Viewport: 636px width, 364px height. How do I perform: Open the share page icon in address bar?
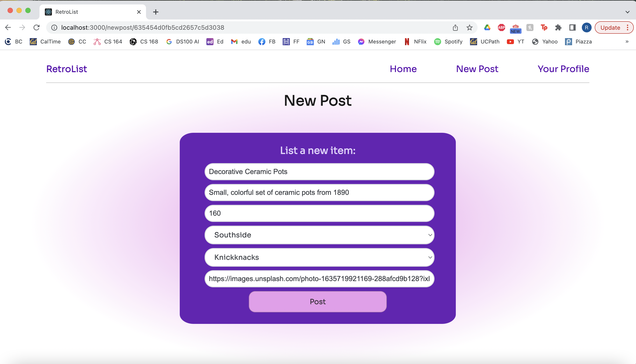click(455, 27)
